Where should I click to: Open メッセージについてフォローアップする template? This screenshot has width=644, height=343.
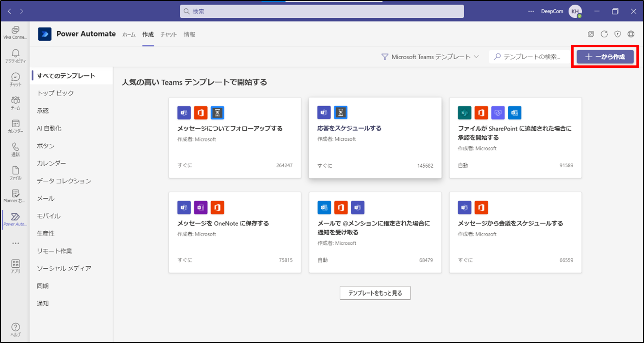click(235, 138)
